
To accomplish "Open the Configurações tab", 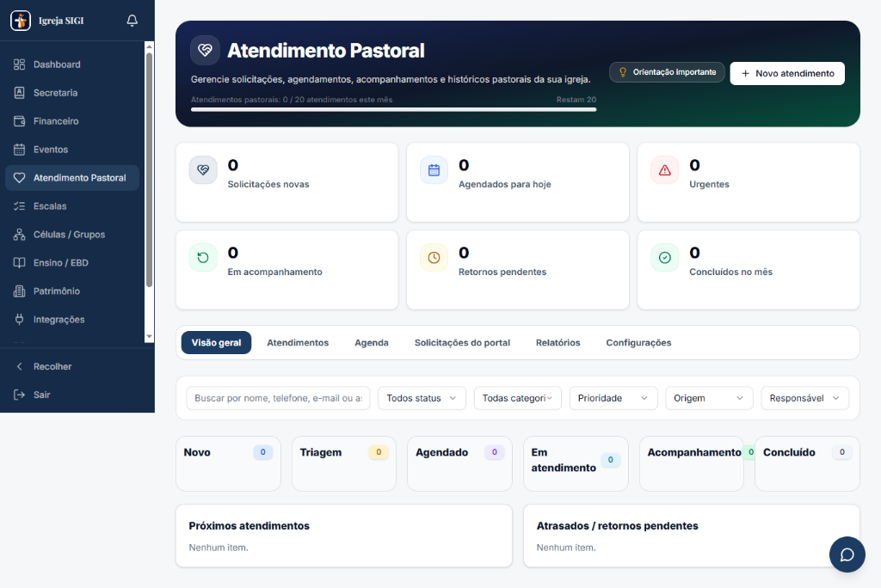I will [639, 343].
